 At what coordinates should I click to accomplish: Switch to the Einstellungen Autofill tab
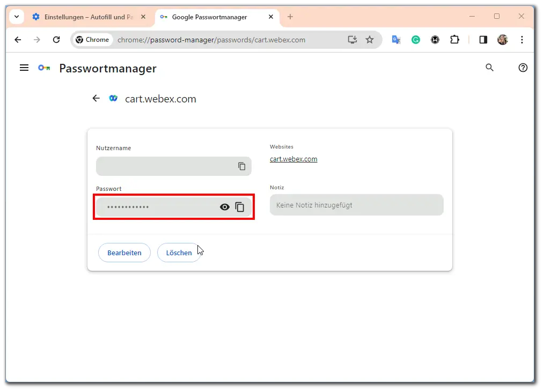coord(90,17)
